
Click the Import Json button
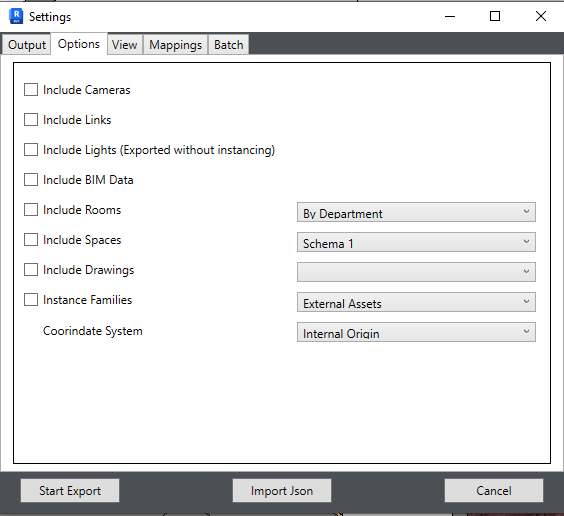tap(282, 490)
